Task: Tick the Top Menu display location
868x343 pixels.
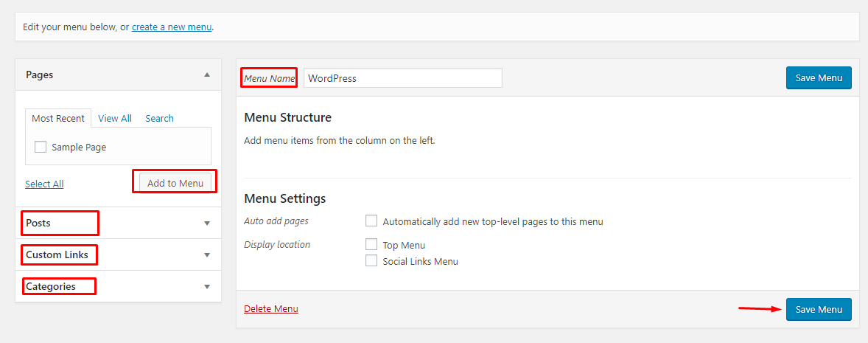Action: [371, 245]
